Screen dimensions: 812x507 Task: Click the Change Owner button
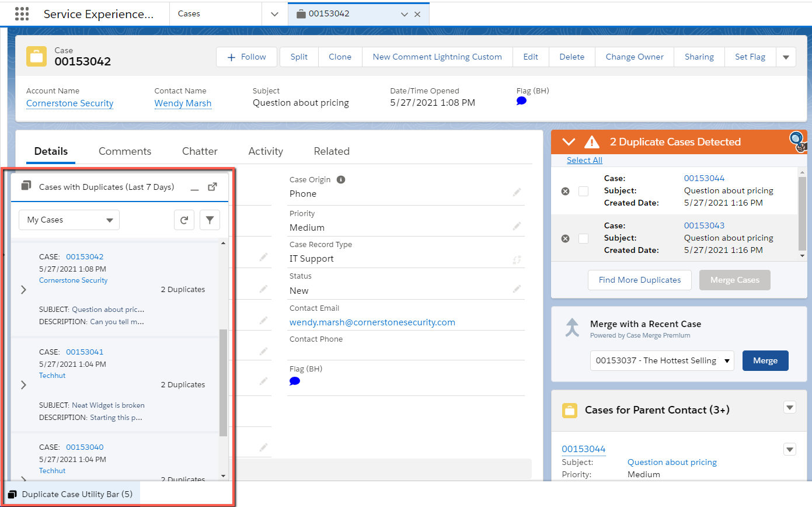(635, 57)
